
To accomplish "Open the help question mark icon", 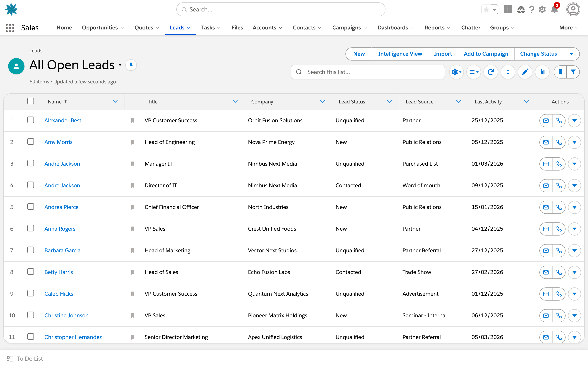I will coord(531,9).
